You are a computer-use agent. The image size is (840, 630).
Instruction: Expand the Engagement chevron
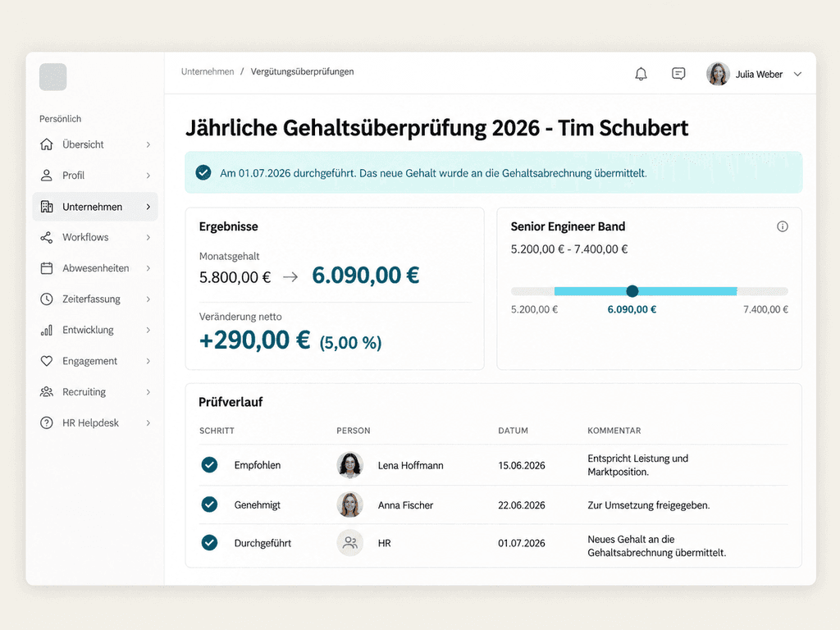click(148, 361)
